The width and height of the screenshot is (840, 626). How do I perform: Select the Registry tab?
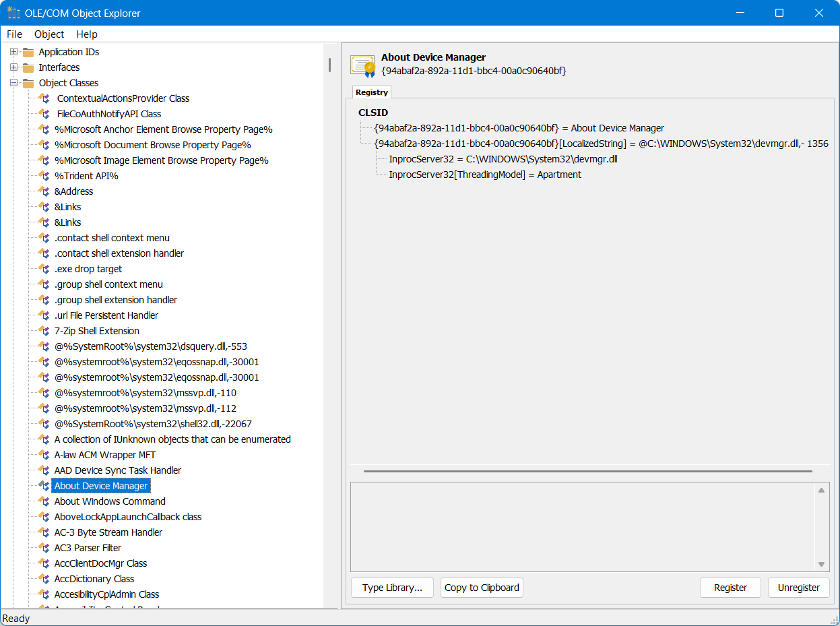pyautogui.click(x=372, y=92)
